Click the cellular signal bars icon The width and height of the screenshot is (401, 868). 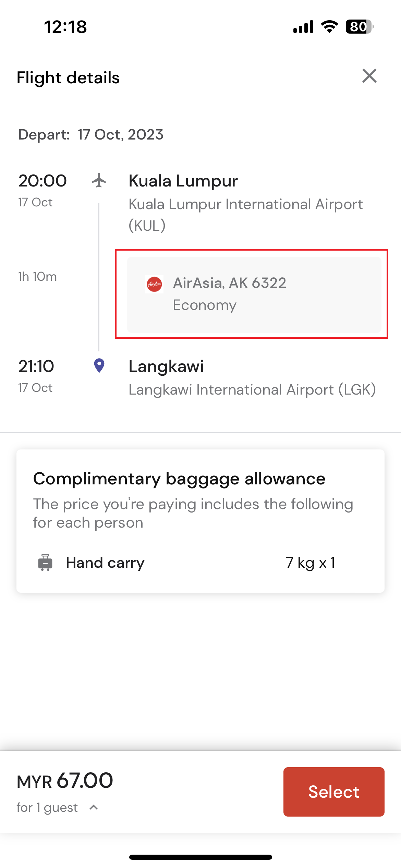[303, 26]
